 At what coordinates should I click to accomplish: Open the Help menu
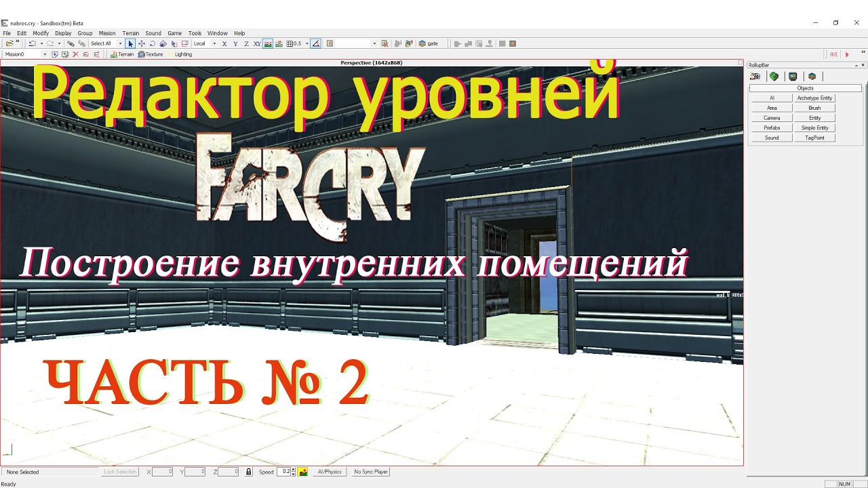tap(239, 33)
